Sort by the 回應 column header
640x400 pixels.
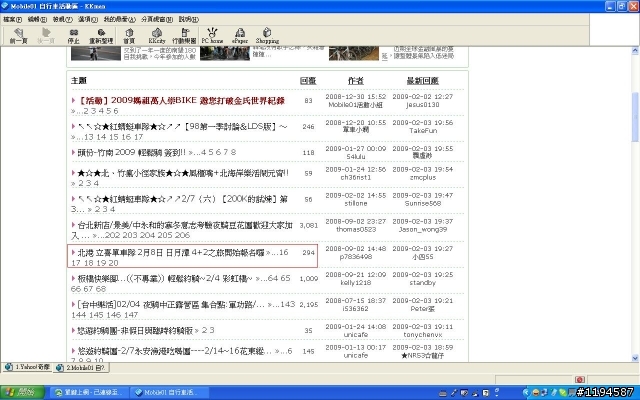pos(308,81)
